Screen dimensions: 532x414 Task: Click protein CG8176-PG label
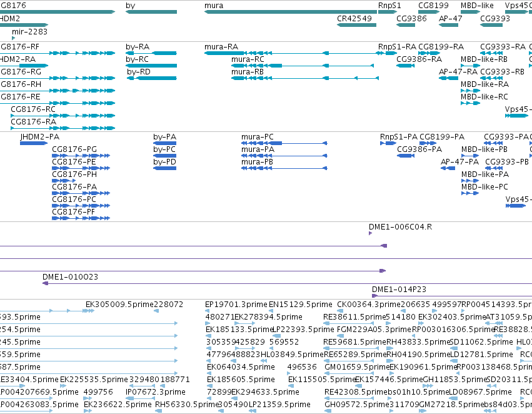pyautogui.click(x=74, y=149)
